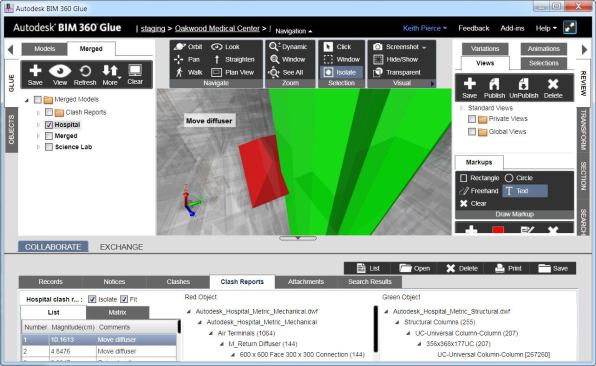Screen dimensions: 596x366
Task: Open the Navigation dropdown menu
Action: [x=293, y=31]
